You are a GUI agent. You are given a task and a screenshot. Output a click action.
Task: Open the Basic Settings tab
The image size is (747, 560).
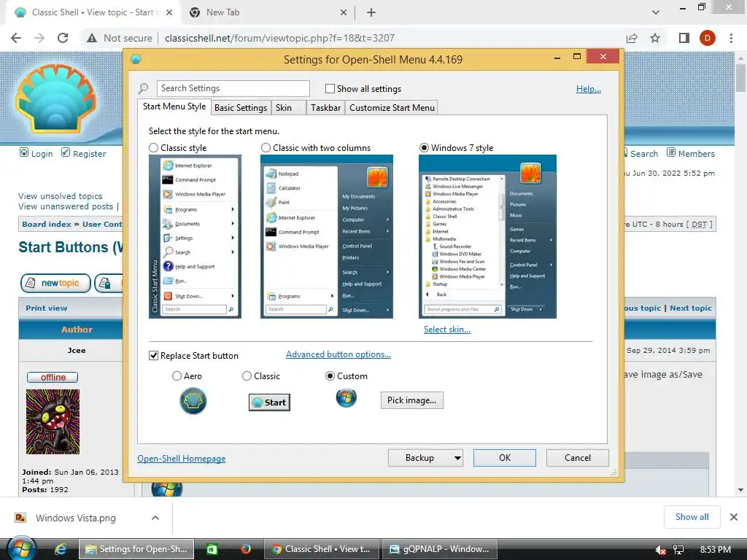pos(241,108)
